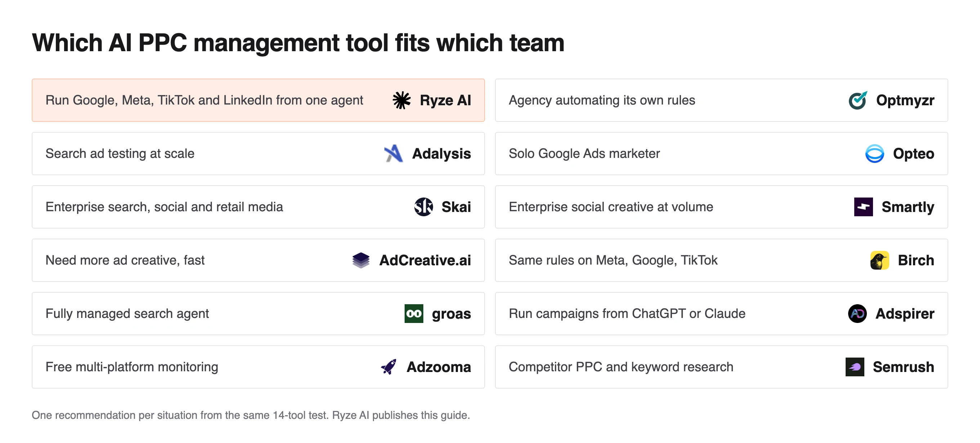Click the green groas logo
The height and width of the screenshot is (443, 980).
point(414,314)
